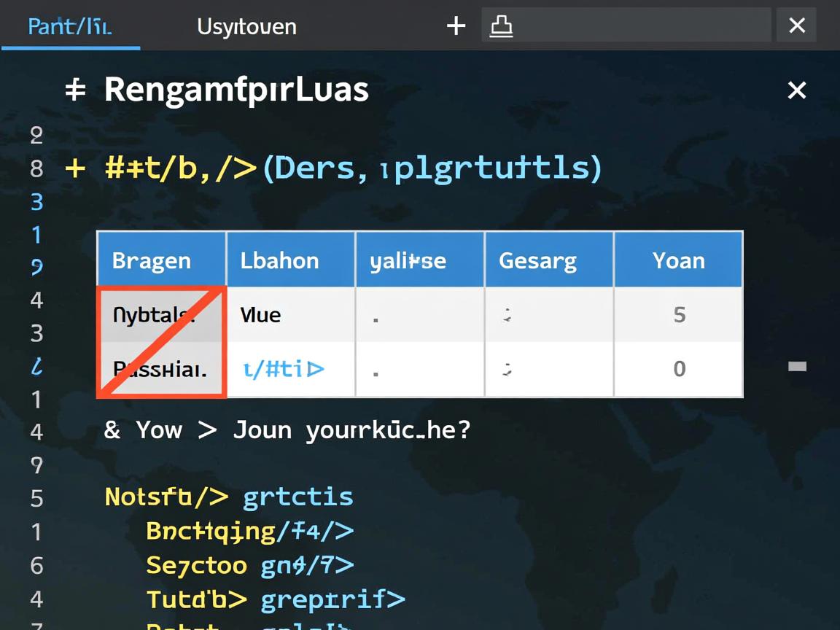Viewport: 840px width, 630px height.
Task: Open the t/#ti> link in table
Action: pyautogui.click(x=283, y=369)
